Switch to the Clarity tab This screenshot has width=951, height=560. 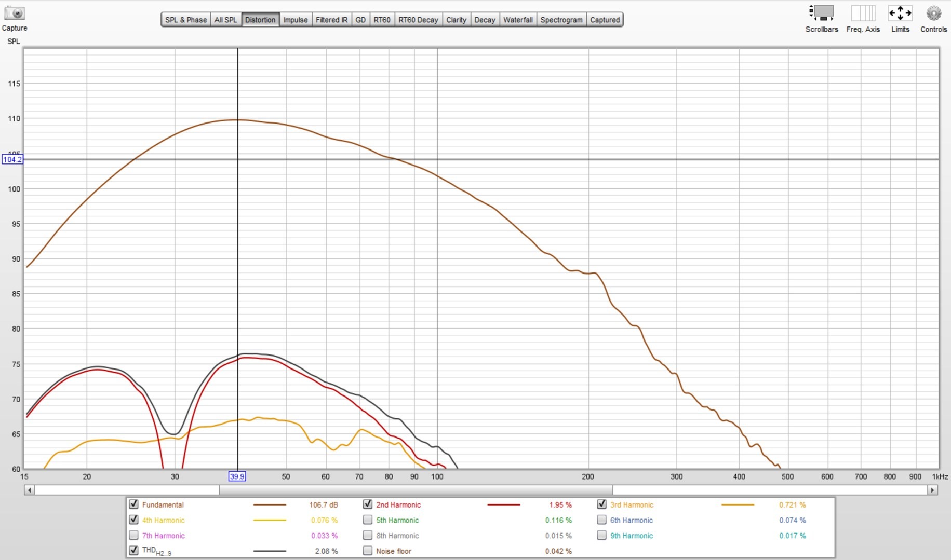(456, 20)
